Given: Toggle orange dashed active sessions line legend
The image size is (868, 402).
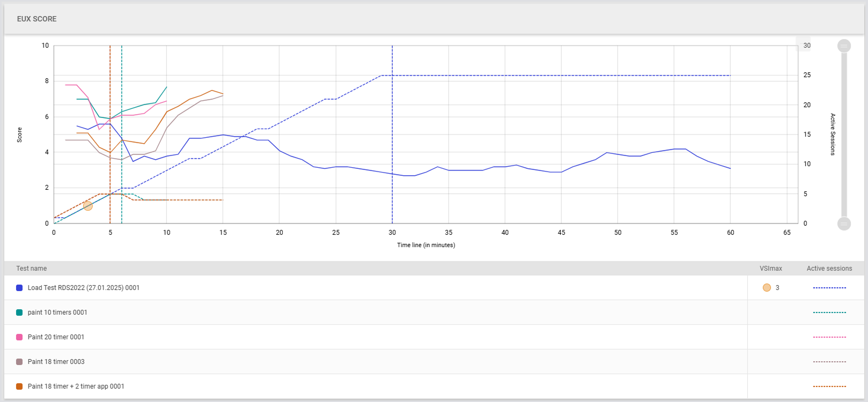Looking at the screenshot, I should [829, 386].
